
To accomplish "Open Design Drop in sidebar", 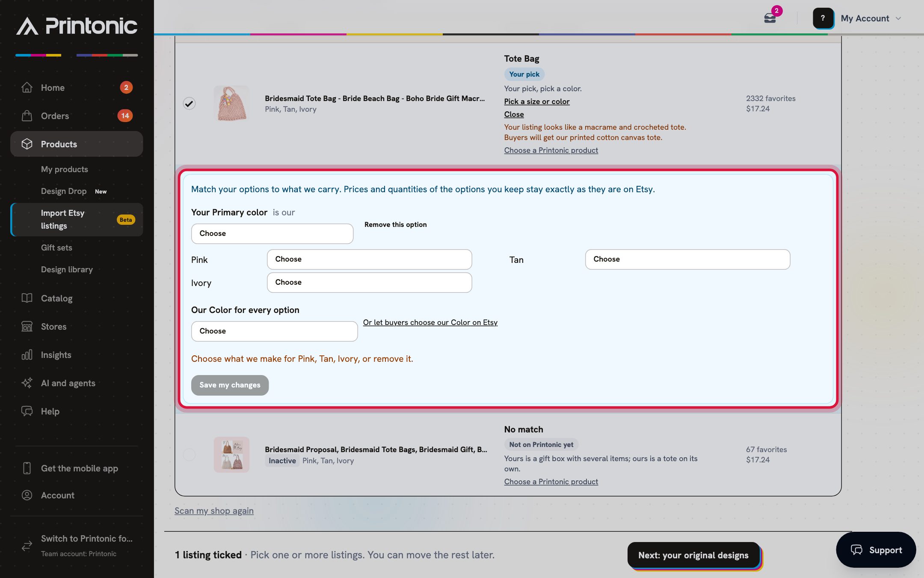I will tap(64, 191).
